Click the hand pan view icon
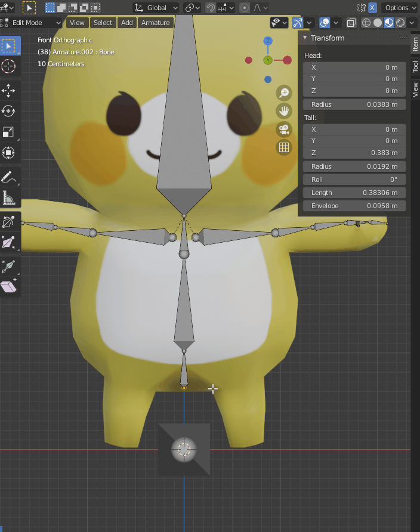Screen dimensions: 420x532 click(284, 111)
